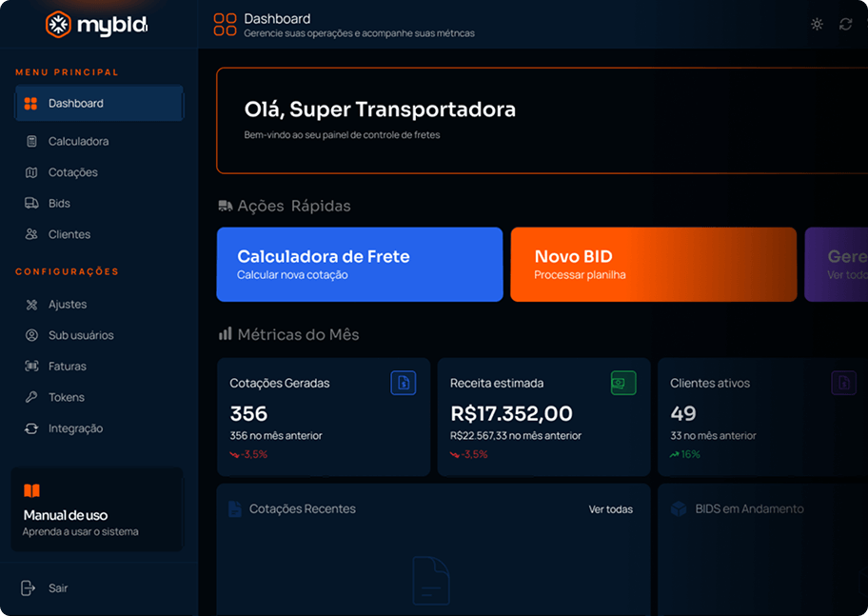Go to Cotações in sidebar
Image resolution: width=868 pixels, height=616 pixels.
click(x=72, y=172)
